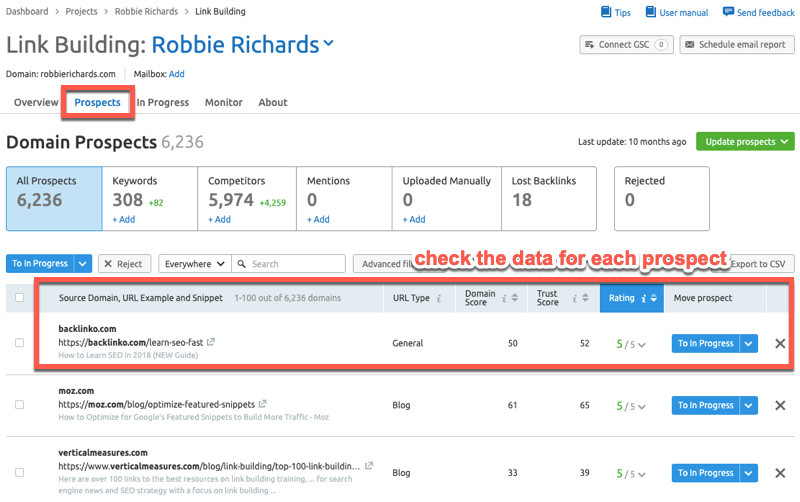800x502 pixels.
Task: Toggle the select-all checkbox in table header
Action: [20, 298]
